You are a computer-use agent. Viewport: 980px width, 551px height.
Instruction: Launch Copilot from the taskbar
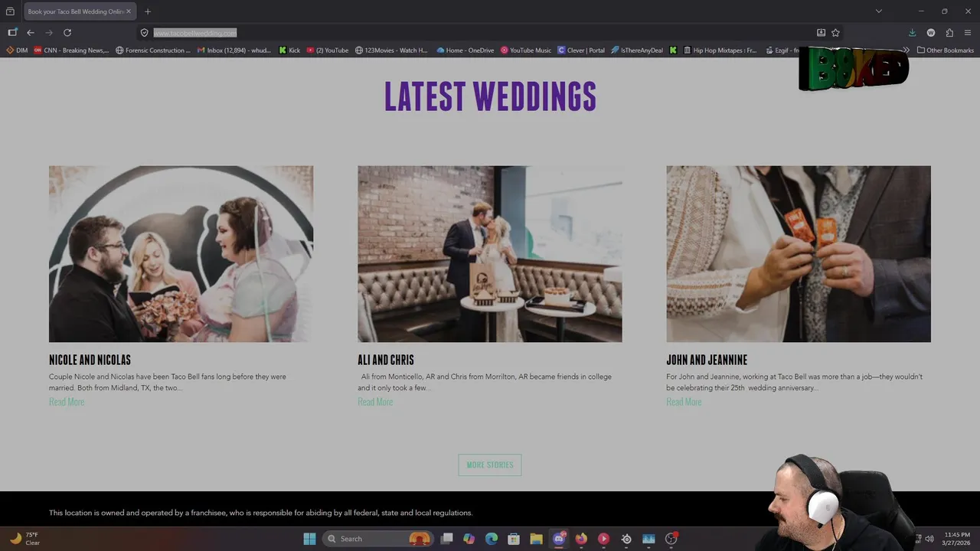(x=469, y=539)
